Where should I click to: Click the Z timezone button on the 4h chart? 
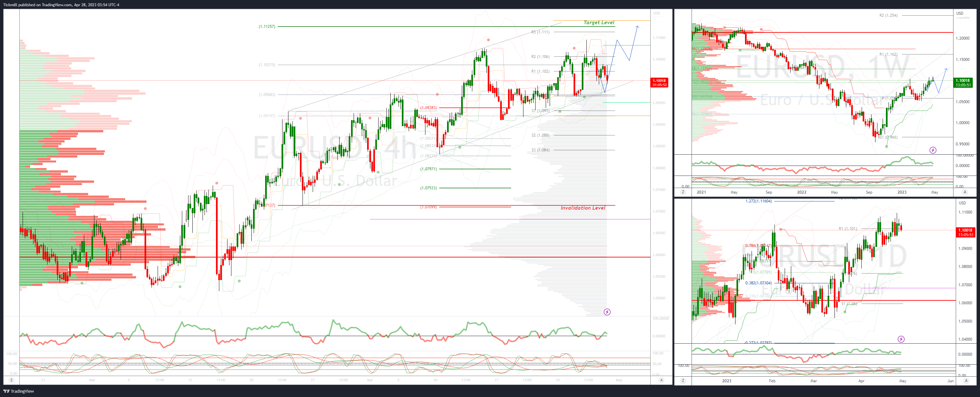11,380
